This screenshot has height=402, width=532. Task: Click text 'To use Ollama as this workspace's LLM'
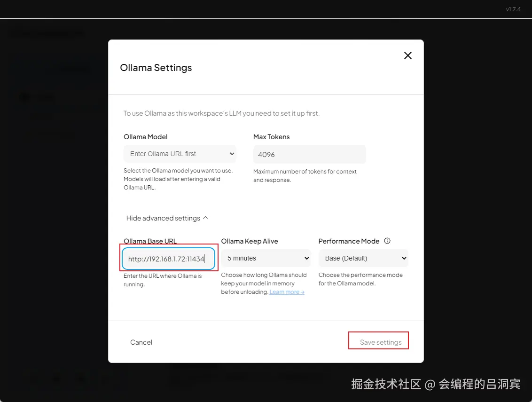pyautogui.click(x=182, y=113)
